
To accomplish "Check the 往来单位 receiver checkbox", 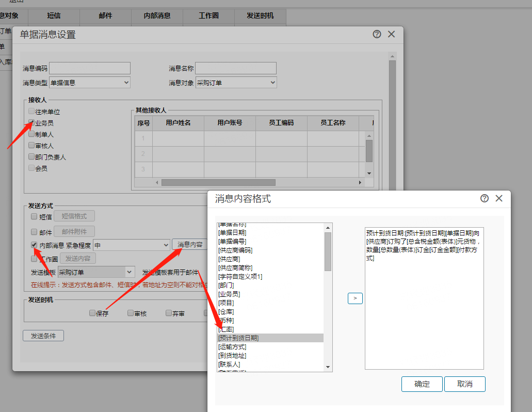I will pyautogui.click(x=31, y=112).
